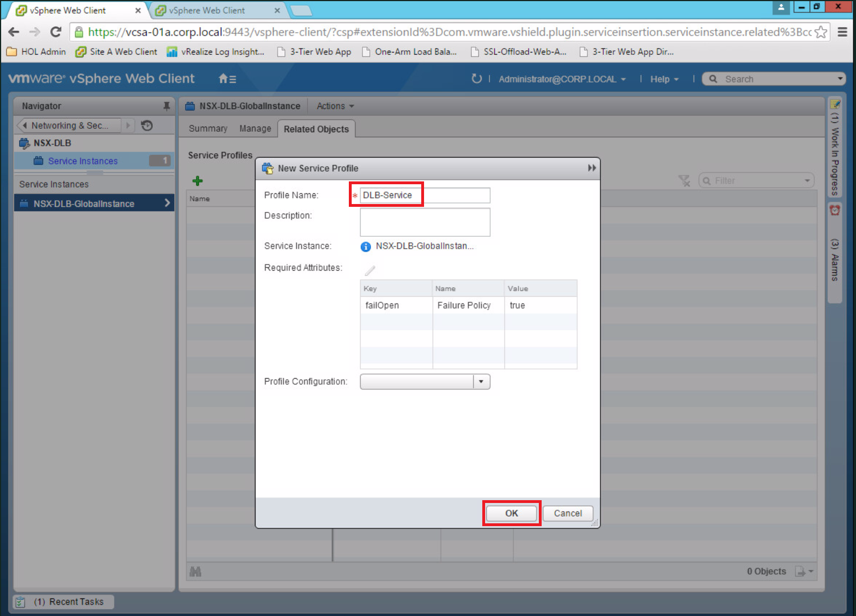
Task: Open the 3-Tier Web App bookmark
Action: (x=314, y=51)
